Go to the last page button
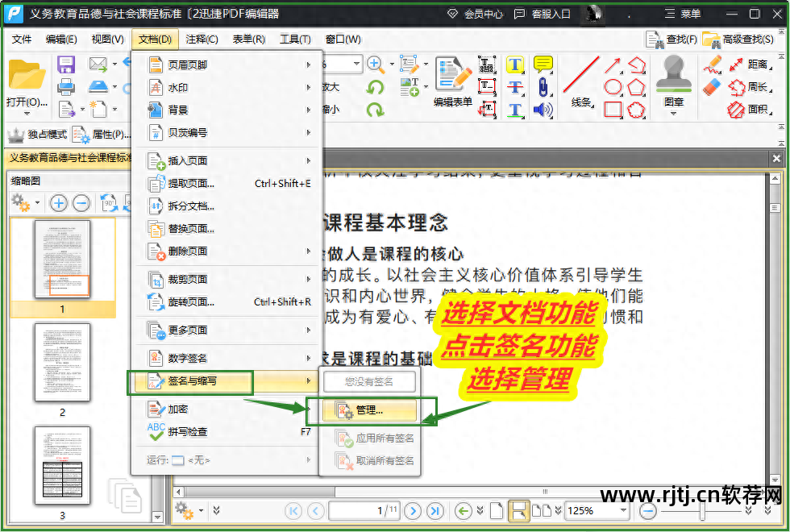Image resolution: width=790 pixels, height=532 pixels. tap(434, 511)
